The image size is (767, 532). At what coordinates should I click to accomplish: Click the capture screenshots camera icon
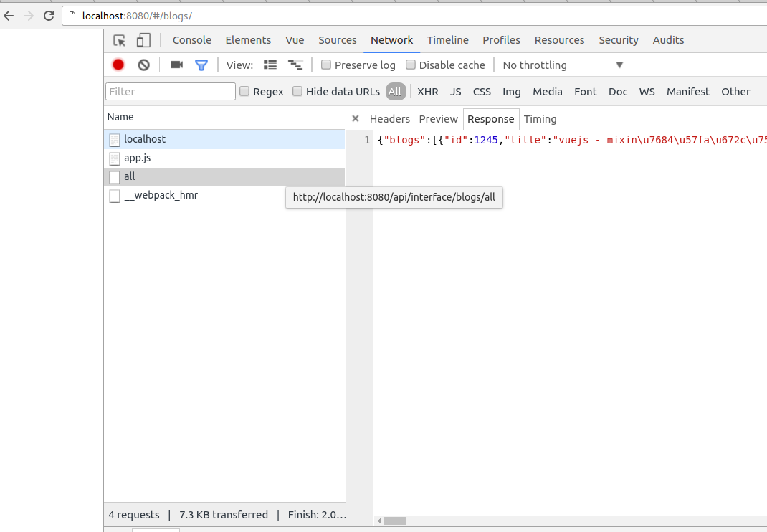point(176,65)
